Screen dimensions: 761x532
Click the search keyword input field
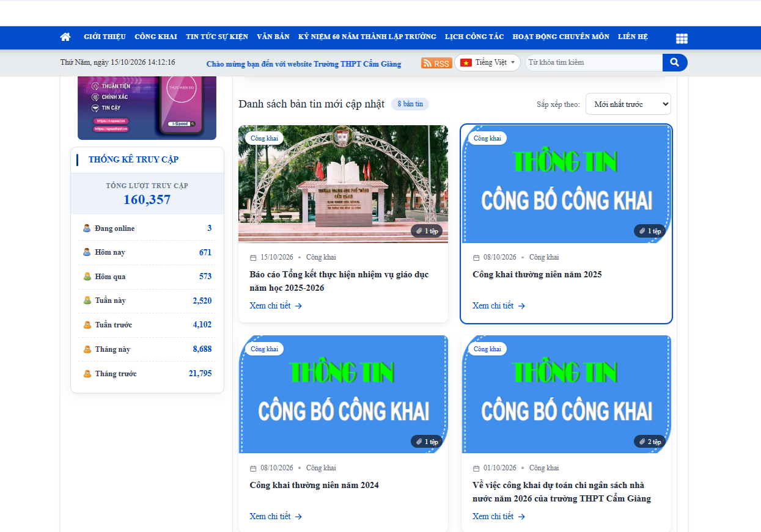594,62
